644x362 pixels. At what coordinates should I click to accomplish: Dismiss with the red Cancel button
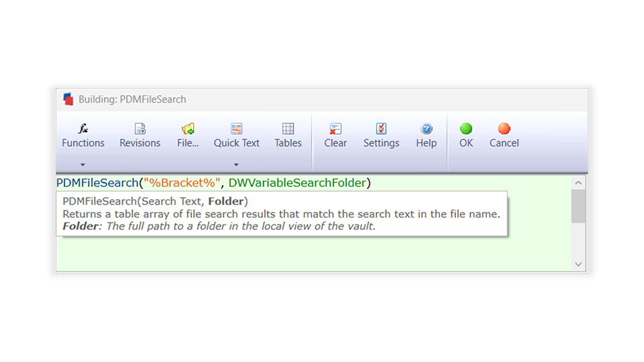coord(504,129)
